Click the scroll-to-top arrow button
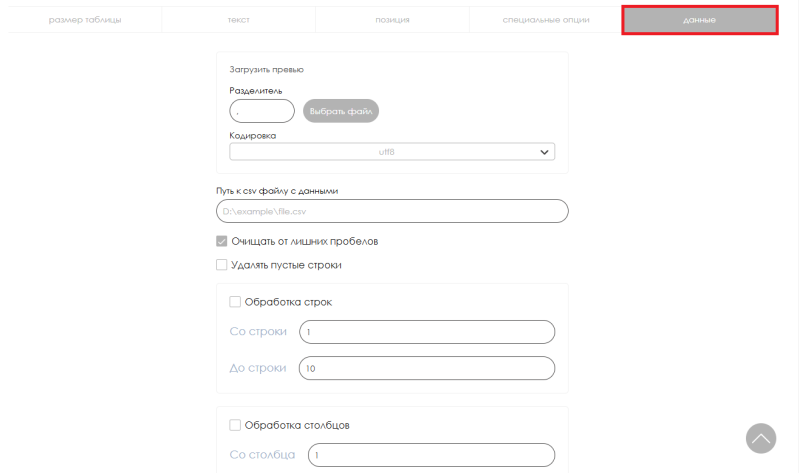800x473 pixels. pyautogui.click(x=761, y=438)
